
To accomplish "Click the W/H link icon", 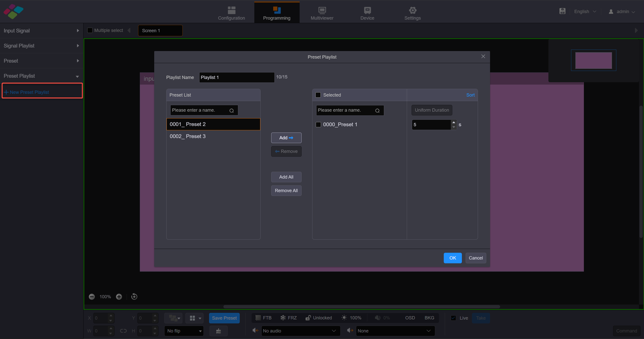I will tap(123, 331).
